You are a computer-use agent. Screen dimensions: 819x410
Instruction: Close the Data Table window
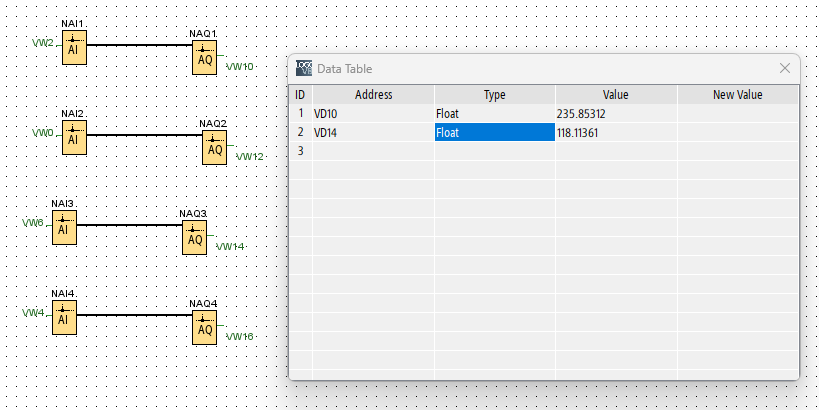tap(785, 68)
